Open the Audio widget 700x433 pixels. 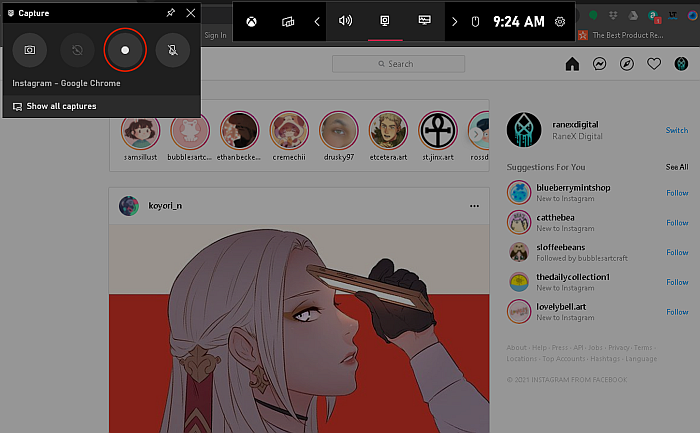346,21
